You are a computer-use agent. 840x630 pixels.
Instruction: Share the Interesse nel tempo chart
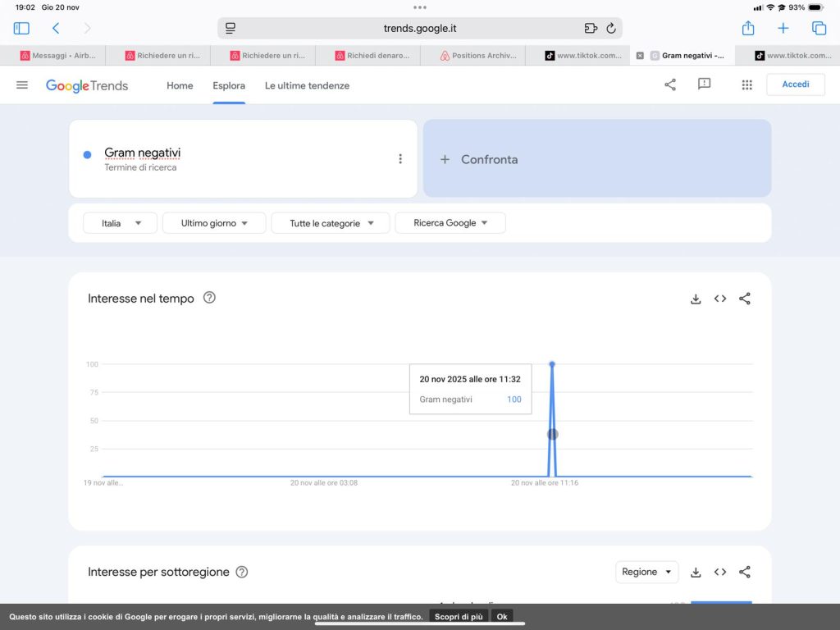coord(745,299)
